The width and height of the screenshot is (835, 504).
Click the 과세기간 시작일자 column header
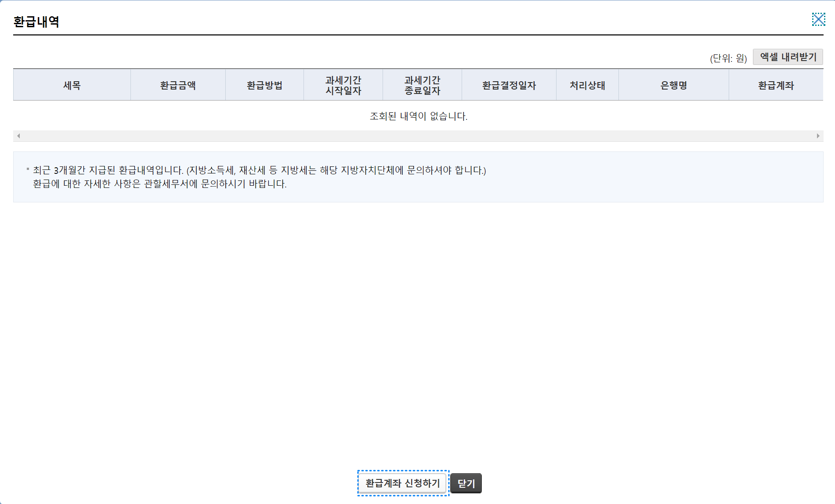point(343,85)
